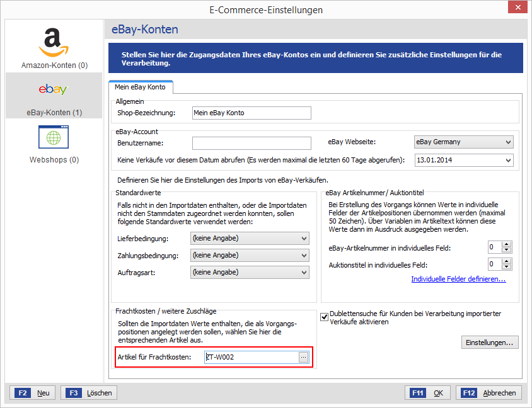Screen dimensions: 532x408
Task: Click the F12 key badge icon
Action: (469, 393)
